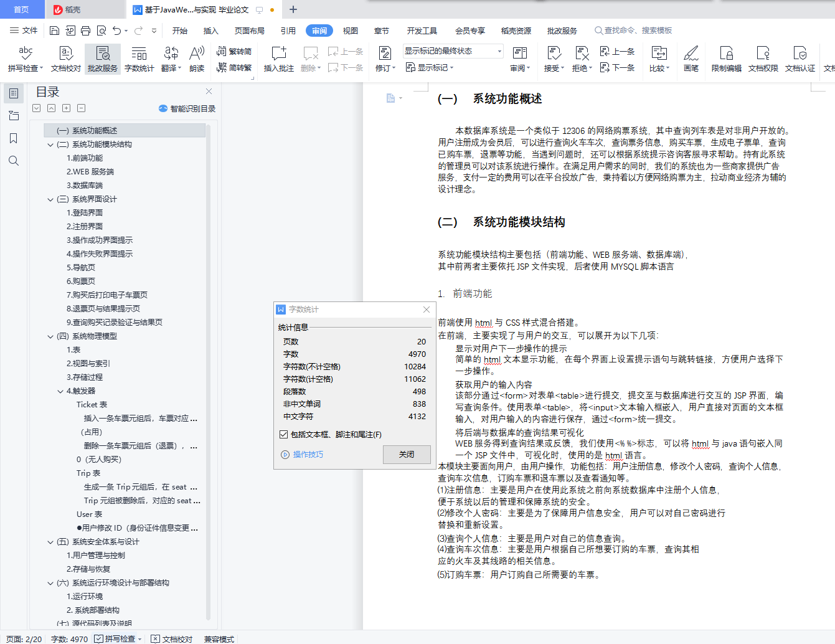Click the search commands box 查找命令
The height and width of the screenshot is (644, 835).
634,31
